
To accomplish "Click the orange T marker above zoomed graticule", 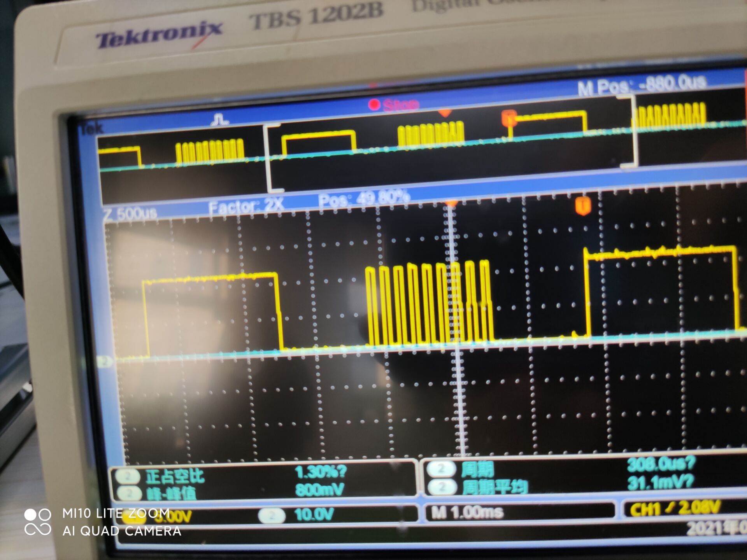I will 582,206.
